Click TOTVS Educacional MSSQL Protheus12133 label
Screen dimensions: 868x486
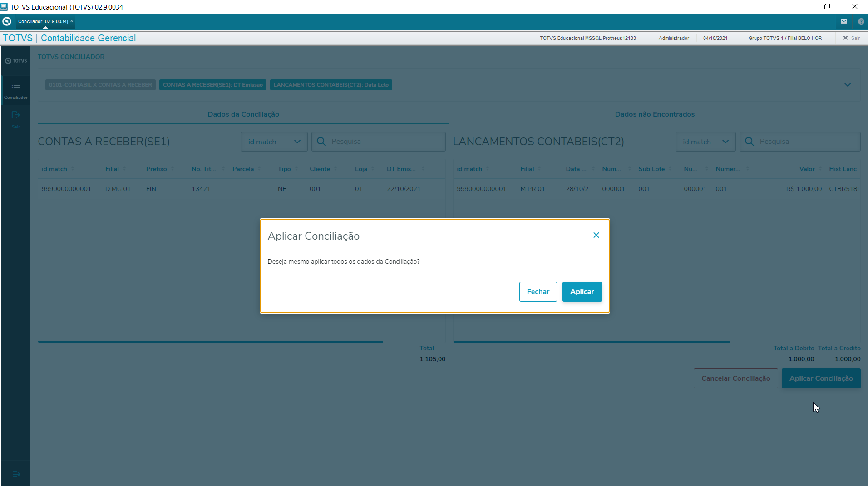tap(588, 38)
